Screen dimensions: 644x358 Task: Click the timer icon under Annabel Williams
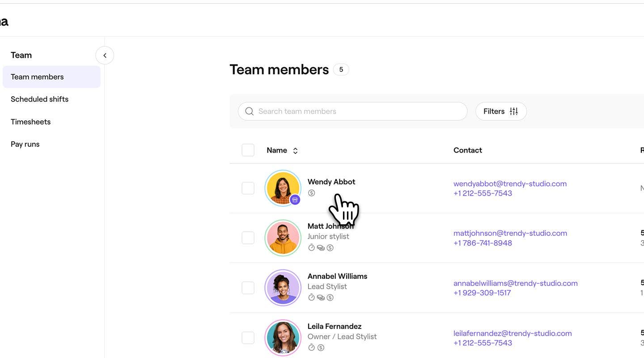tap(311, 298)
